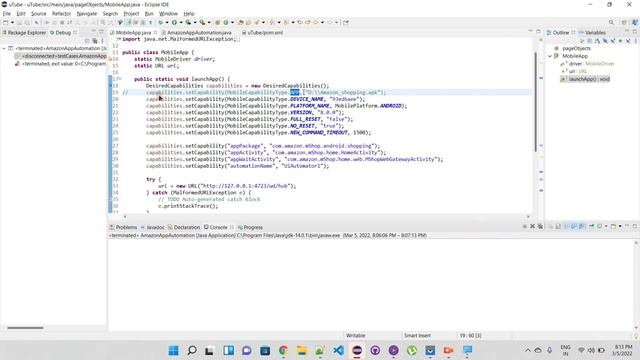
Task: Open Chrome from the taskbar
Action: pyautogui.click(x=283, y=350)
